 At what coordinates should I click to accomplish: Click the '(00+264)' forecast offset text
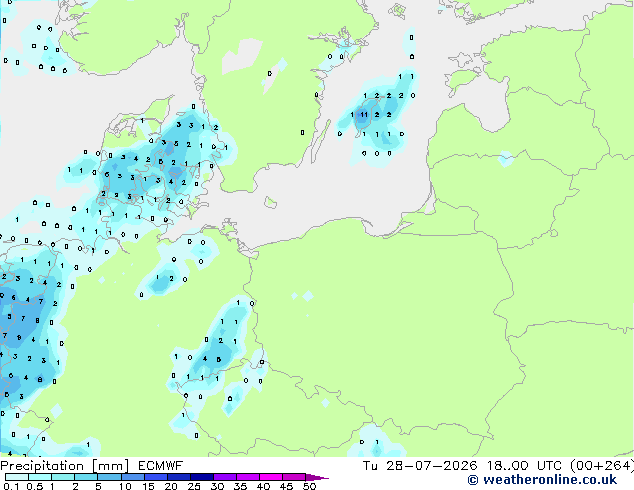click(602, 466)
